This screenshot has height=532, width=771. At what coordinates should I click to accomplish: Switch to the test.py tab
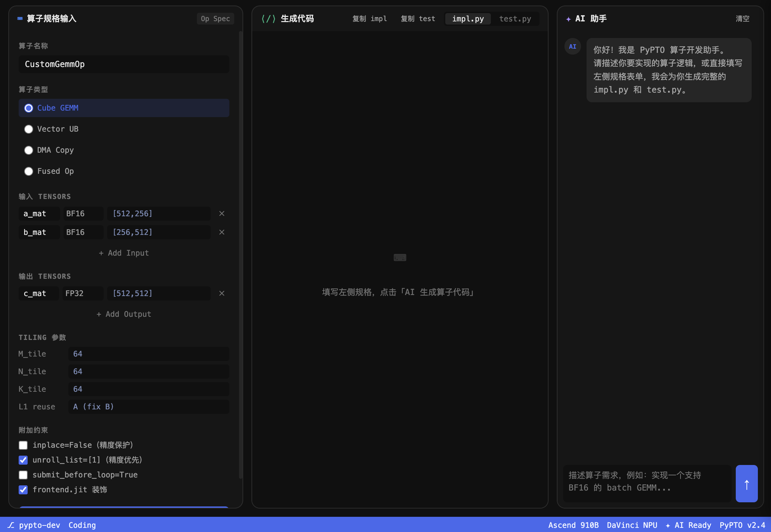click(515, 19)
